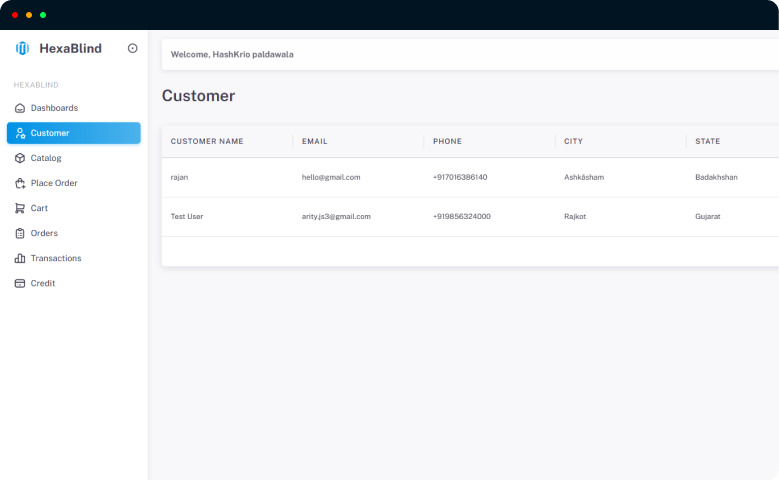Select customer name cell "Test User"

pos(187,216)
